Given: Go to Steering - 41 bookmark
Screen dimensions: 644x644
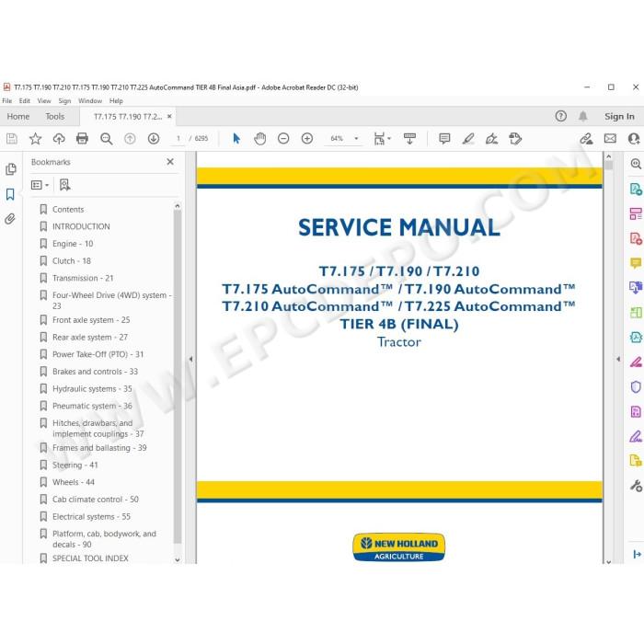Looking at the screenshot, I should tap(75, 466).
